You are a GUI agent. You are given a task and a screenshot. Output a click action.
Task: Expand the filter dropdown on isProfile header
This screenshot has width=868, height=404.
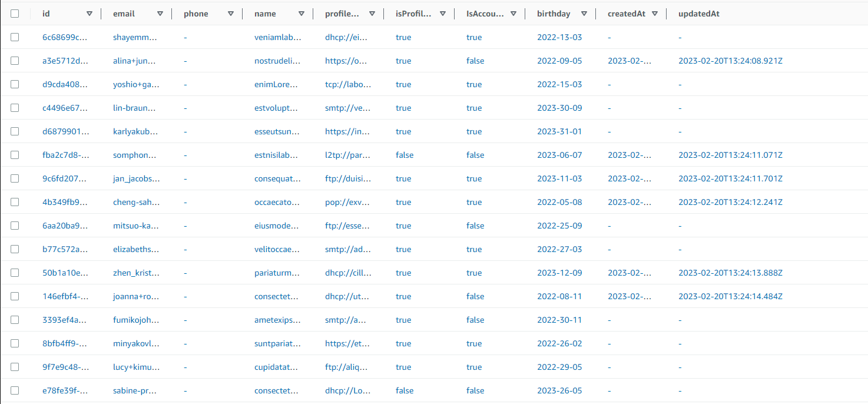442,14
